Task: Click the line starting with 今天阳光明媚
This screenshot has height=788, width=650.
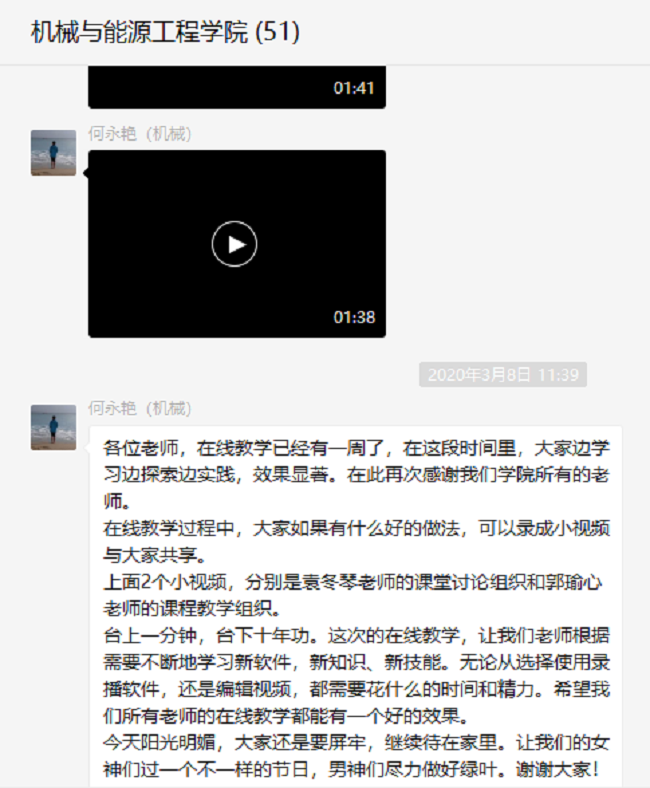Action: 356,743
